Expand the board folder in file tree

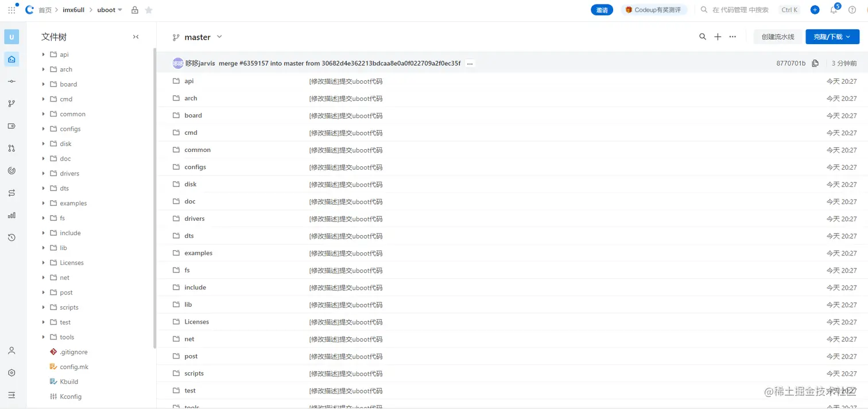click(x=44, y=84)
